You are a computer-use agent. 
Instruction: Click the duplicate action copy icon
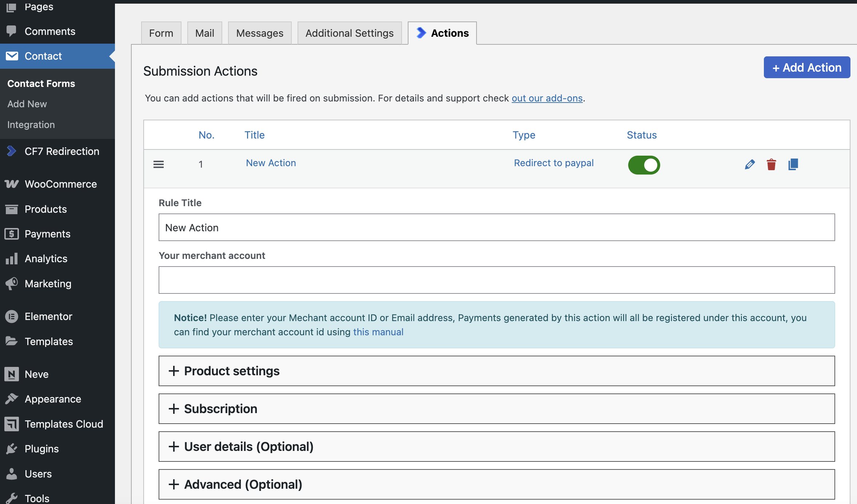point(793,164)
